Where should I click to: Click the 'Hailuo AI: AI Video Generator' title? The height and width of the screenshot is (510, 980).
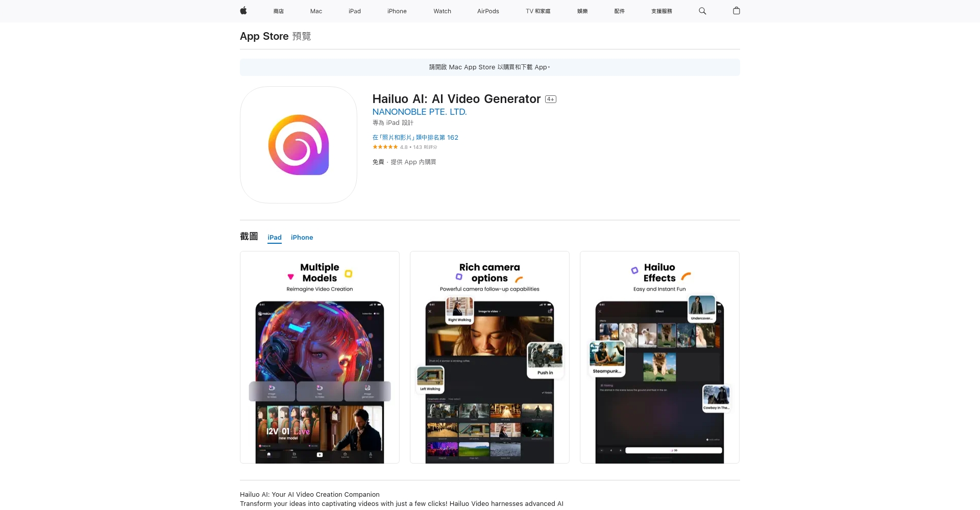coord(456,99)
